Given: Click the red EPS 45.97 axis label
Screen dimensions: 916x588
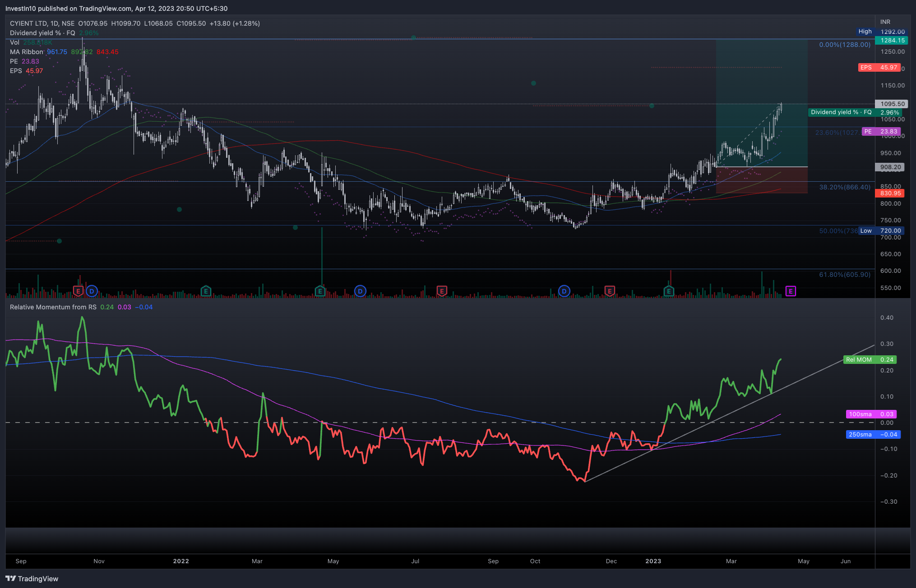Looking at the screenshot, I should 879,68.
